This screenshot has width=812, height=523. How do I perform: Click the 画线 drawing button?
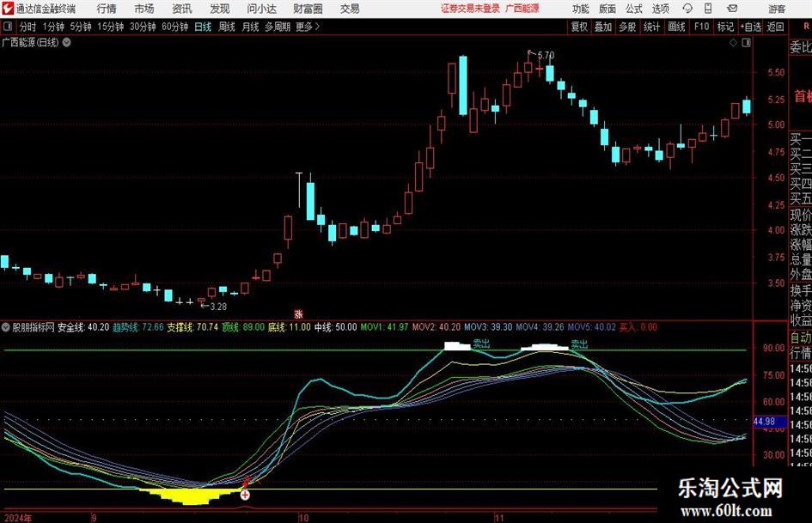(676, 27)
